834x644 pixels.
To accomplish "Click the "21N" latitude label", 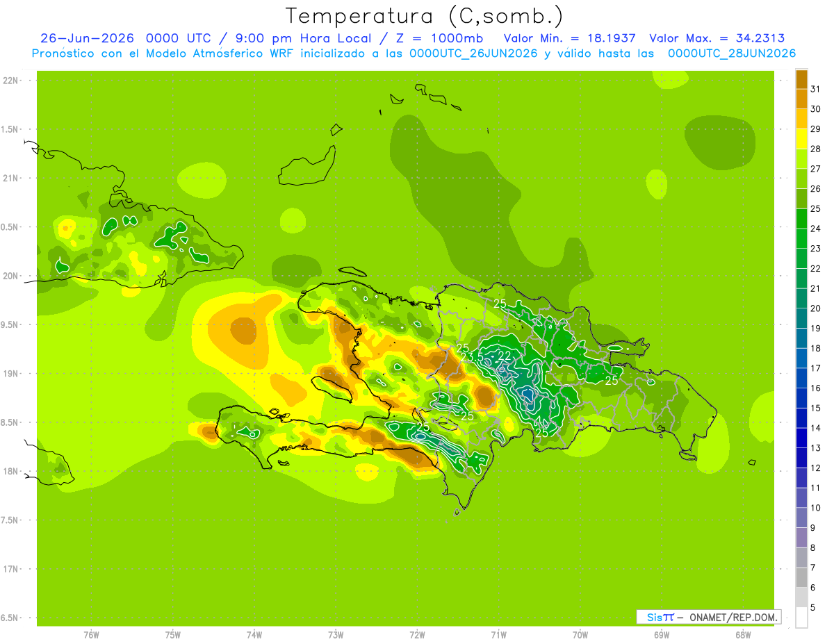I will 10,179.
